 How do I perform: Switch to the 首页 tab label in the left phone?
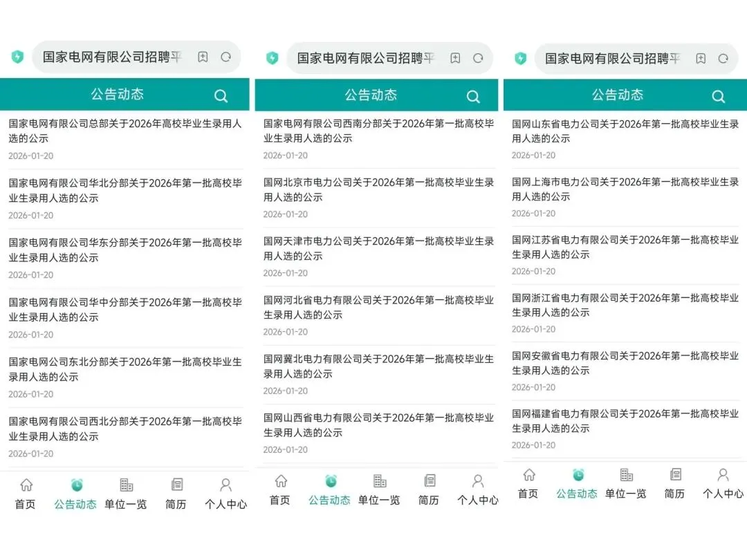[26, 504]
